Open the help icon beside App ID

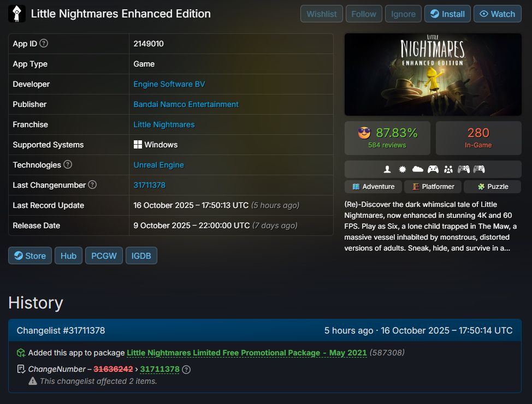click(44, 43)
